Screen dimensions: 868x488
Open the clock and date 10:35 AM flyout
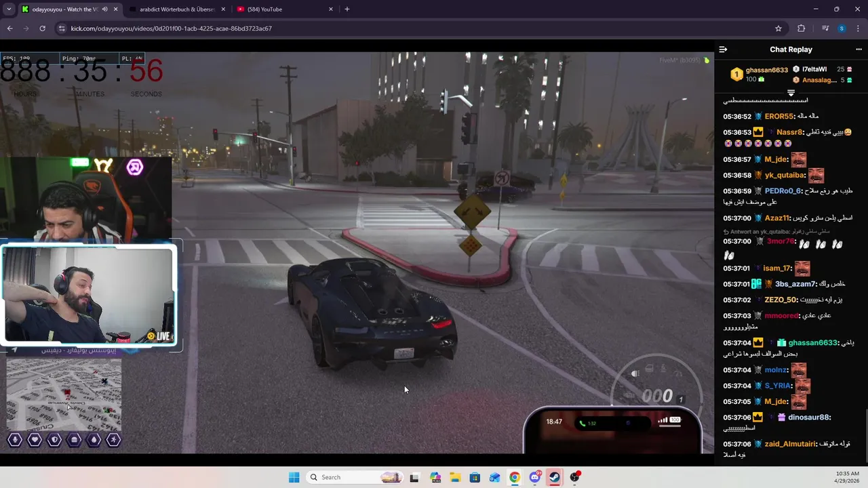click(848, 477)
